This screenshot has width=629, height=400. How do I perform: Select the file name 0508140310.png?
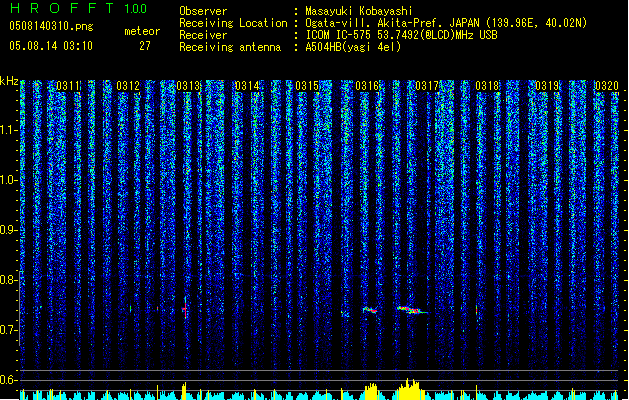coord(51,26)
